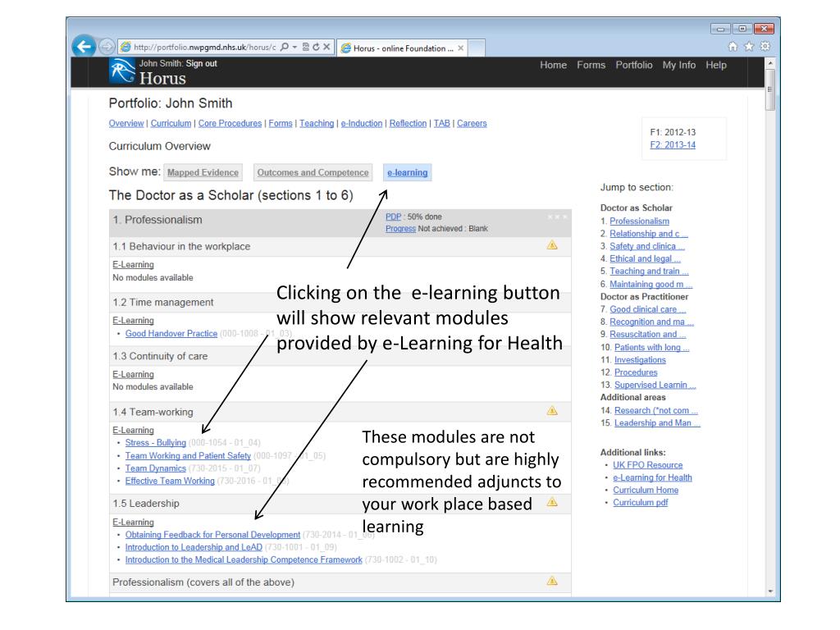Click the page vertical scrollbar thumb

(x=770, y=89)
